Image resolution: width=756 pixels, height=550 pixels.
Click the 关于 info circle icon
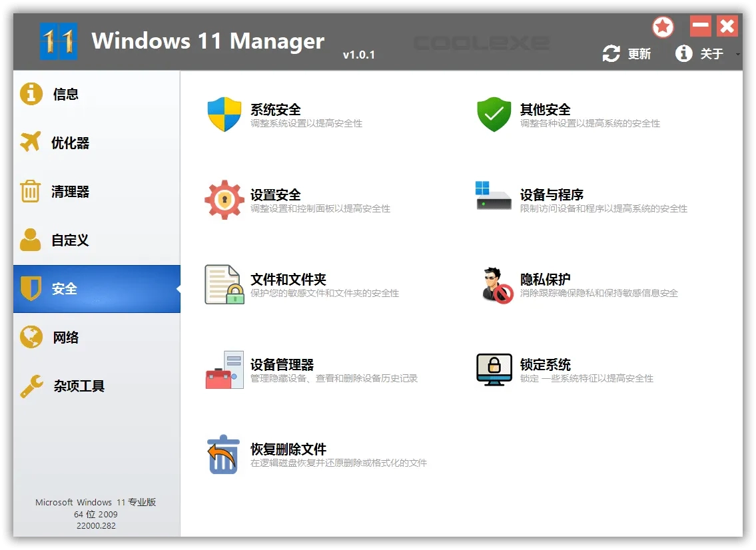tap(683, 53)
